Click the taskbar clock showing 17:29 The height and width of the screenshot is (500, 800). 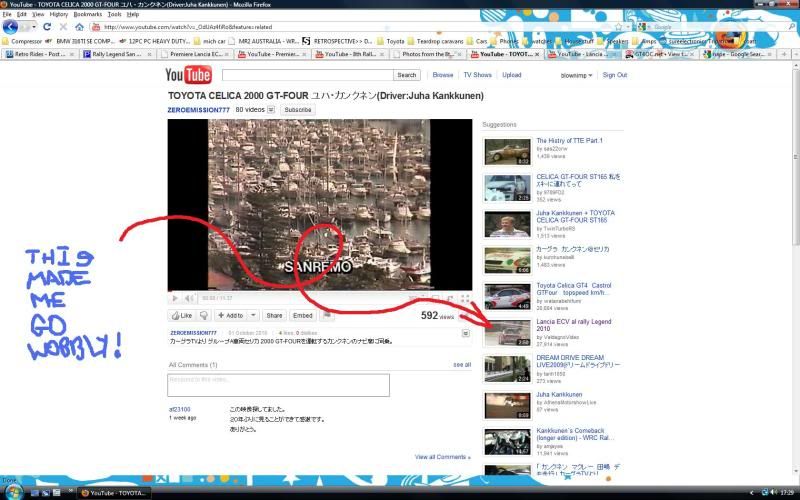(x=788, y=493)
